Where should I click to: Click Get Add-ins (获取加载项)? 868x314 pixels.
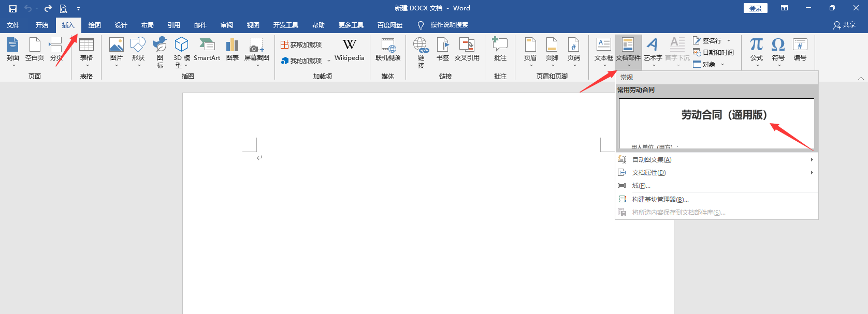(301, 45)
